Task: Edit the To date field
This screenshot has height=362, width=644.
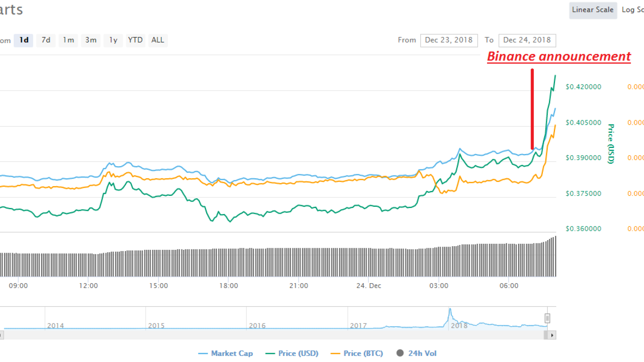Action: pyautogui.click(x=527, y=40)
